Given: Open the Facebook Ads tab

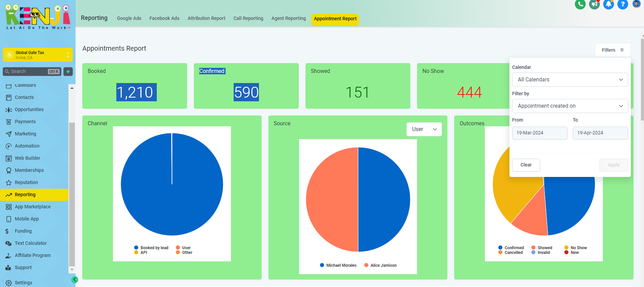Looking at the screenshot, I should 165,18.
